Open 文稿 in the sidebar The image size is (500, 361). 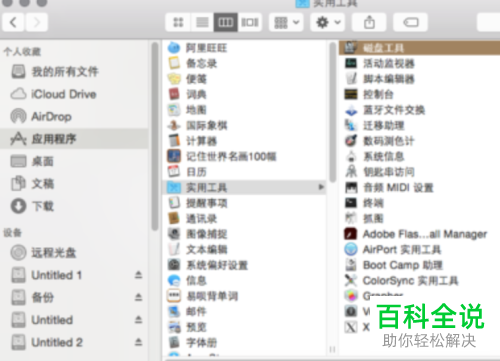74,184
